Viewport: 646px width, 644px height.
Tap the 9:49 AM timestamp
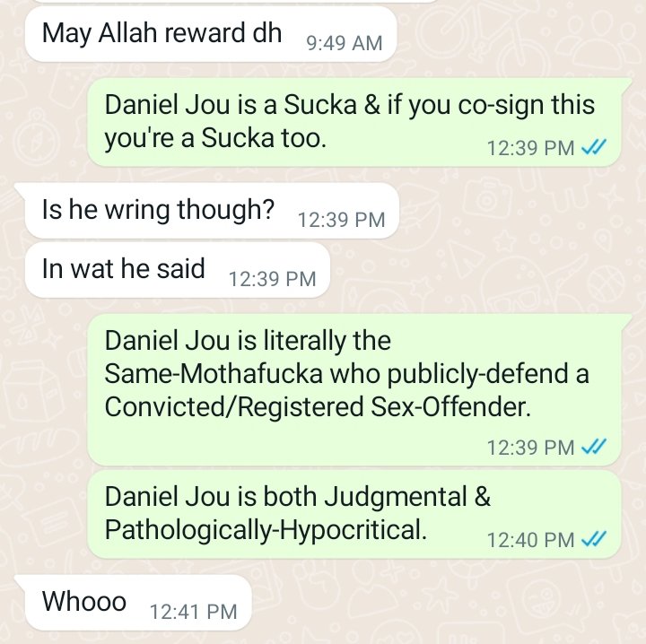click(x=345, y=43)
